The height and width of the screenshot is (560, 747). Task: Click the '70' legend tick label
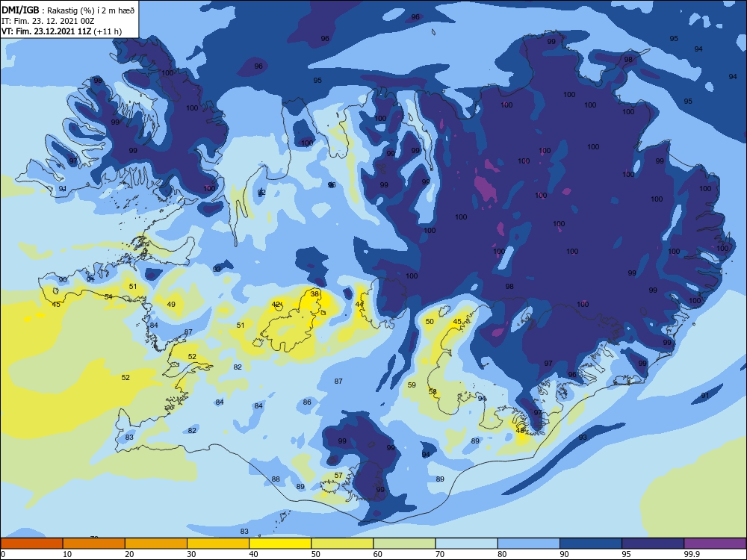[440, 554]
